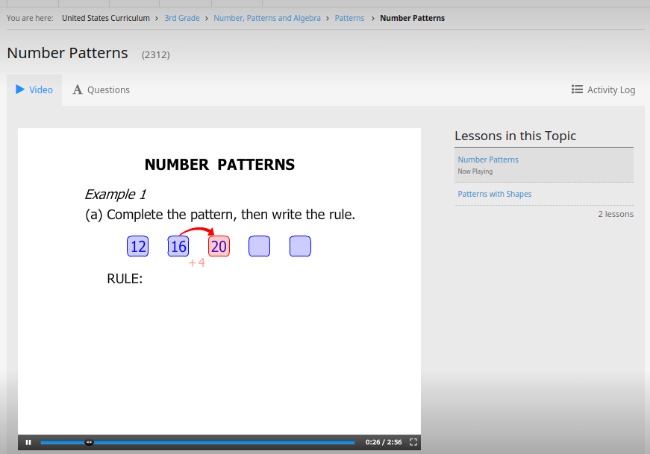Image resolution: width=650 pixels, height=454 pixels.
Task: Switch to the Video tab
Action: point(34,90)
